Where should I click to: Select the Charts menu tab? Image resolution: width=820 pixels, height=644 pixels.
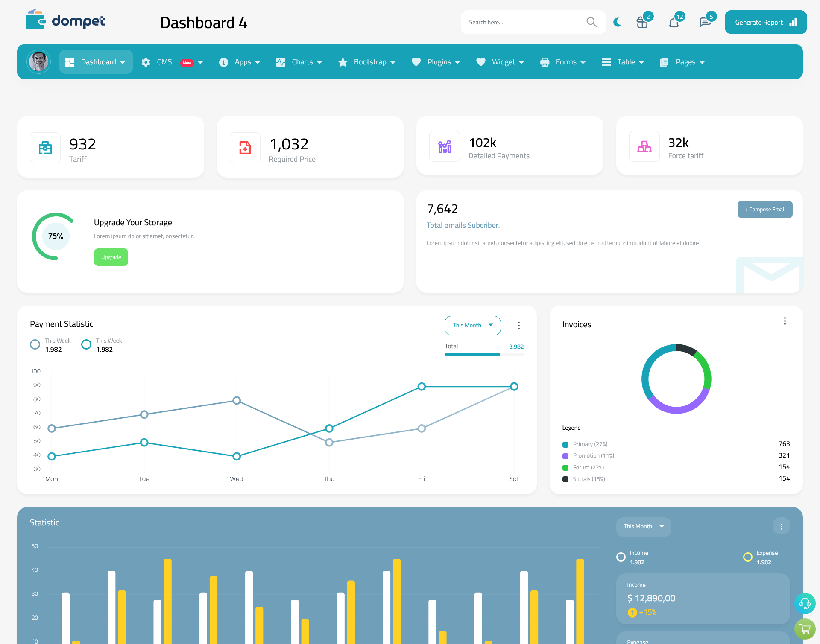click(302, 62)
